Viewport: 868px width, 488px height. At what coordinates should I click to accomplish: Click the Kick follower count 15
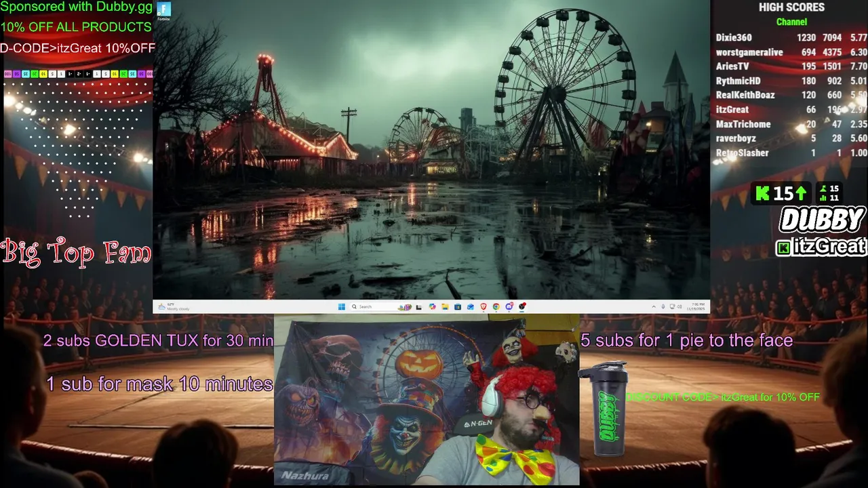click(x=781, y=194)
